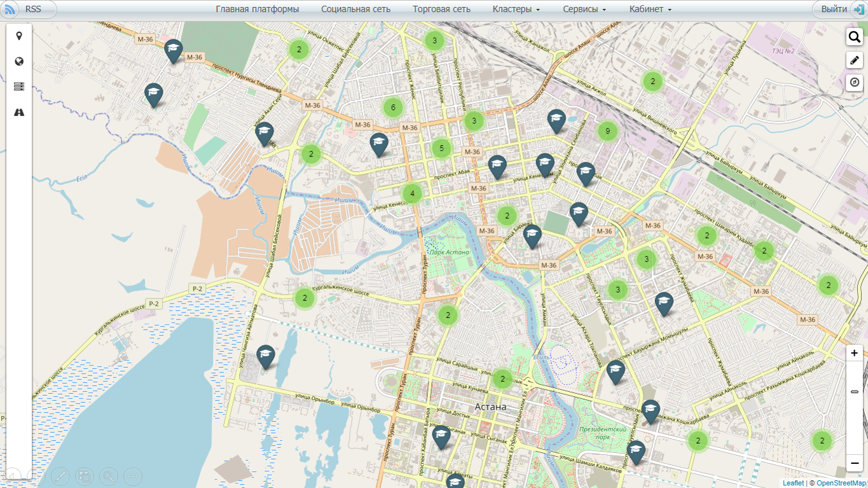This screenshot has height=488, width=868.
Task: Click the map zoom slider handle
Action: [854, 392]
